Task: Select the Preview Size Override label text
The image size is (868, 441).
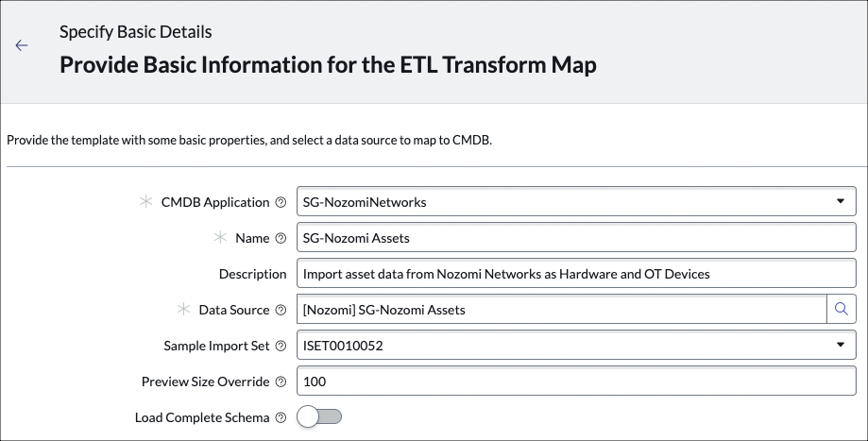Action: click(x=205, y=382)
